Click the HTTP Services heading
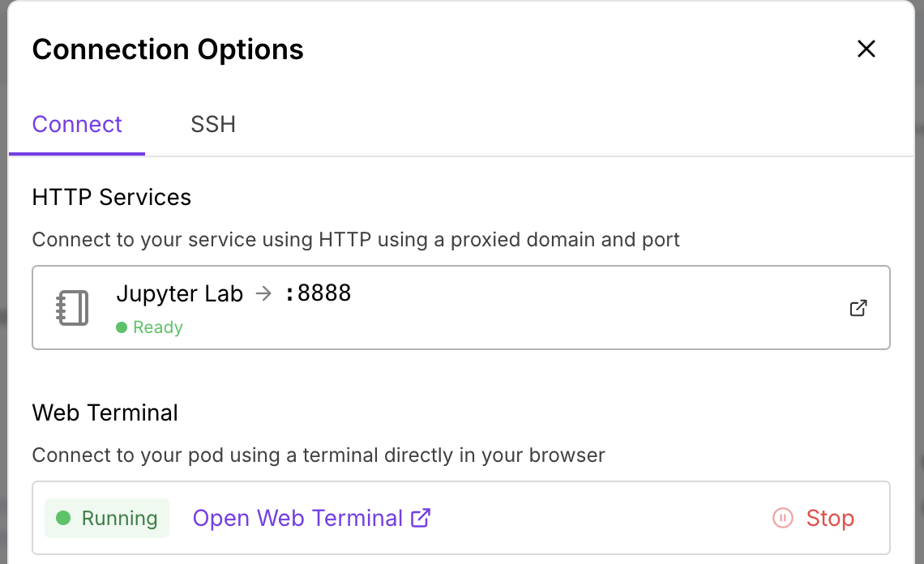This screenshot has height=564, width=924. click(x=112, y=197)
